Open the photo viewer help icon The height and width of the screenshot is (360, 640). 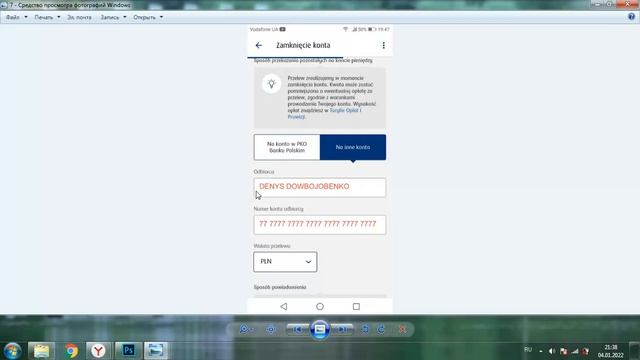tap(631, 17)
